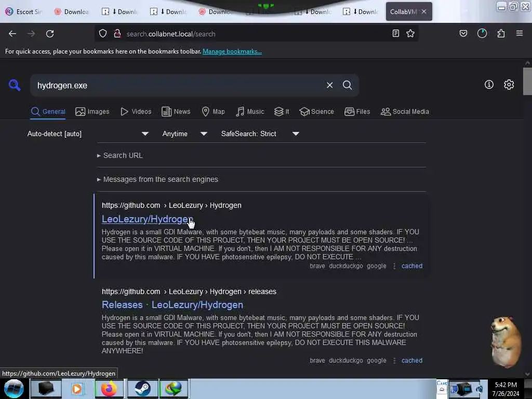Switch to the Science tab
532x399 pixels.
[317, 112]
